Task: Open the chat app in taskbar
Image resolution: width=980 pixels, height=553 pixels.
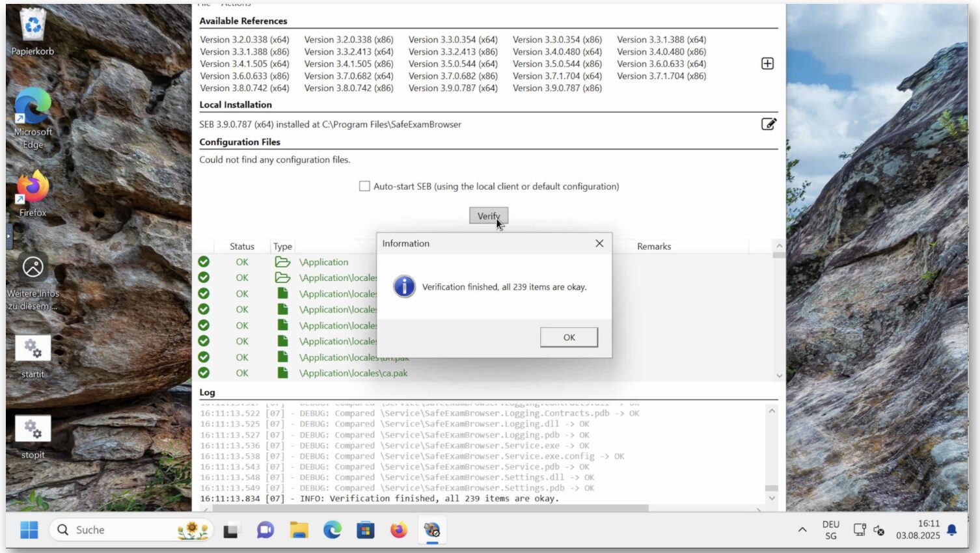Action: click(265, 531)
